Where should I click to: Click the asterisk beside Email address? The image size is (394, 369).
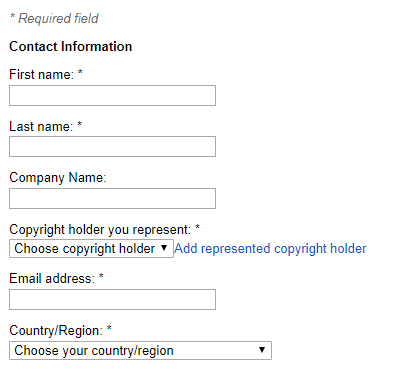click(101, 276)
